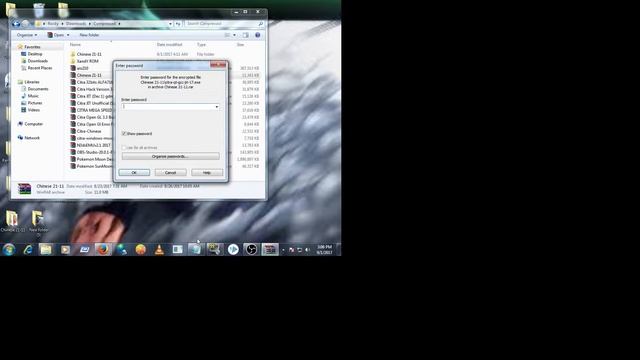Check the Use for all archives checkbox

pyautogui.click(x=124, y=147)
